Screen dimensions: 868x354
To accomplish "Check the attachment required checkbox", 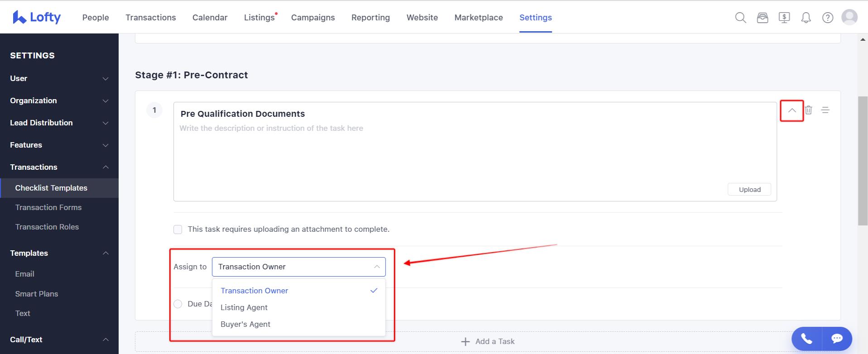I will [178, 230].
